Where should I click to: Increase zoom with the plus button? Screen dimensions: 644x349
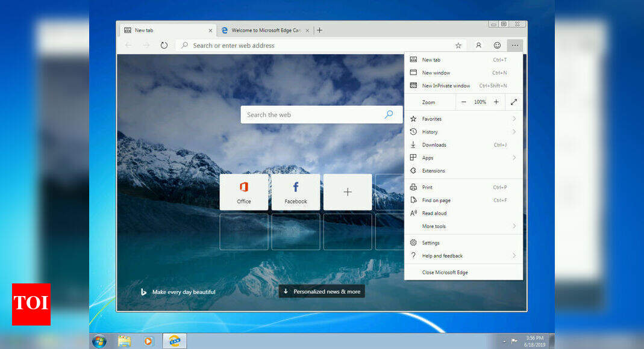496,102
